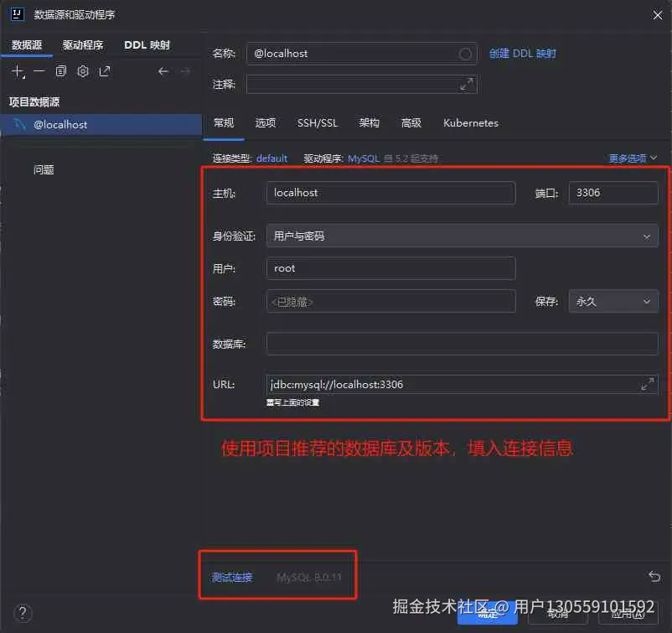Switch to the SSH/SSL tab
Viewport: 672px width, 633px height.
[317, 123]
